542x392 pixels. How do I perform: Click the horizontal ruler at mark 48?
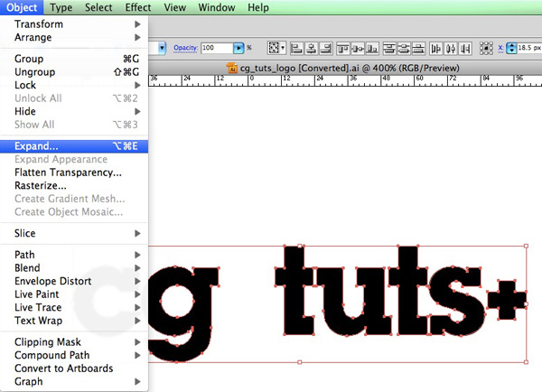(385, 80)
